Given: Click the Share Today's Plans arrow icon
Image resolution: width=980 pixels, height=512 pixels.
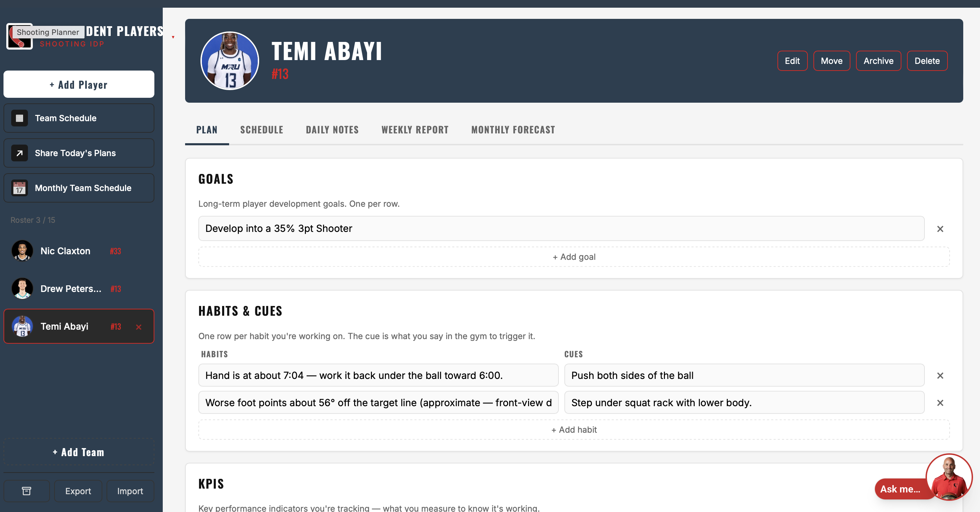Looking at the screenshot, I should tap(20, 153).
